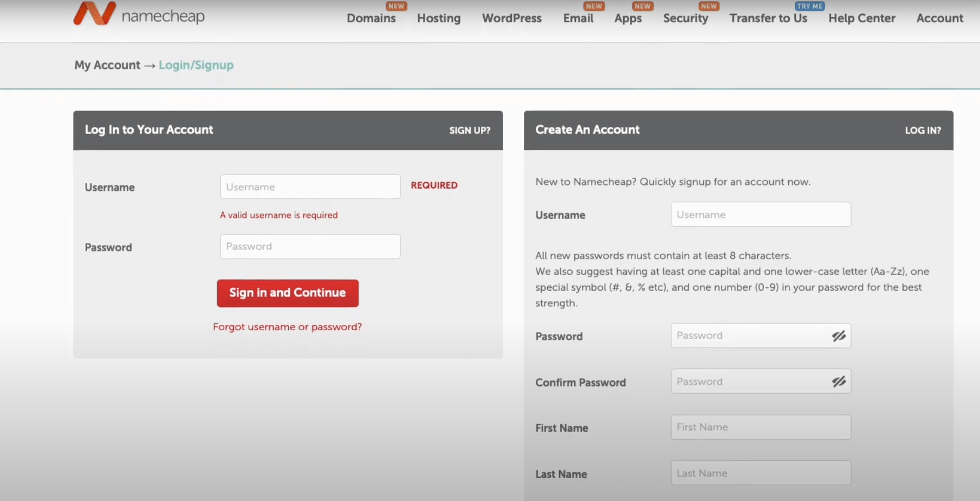Click the LOG IN? link
This screenshot has height=501, width=980.
pos(923,130)
